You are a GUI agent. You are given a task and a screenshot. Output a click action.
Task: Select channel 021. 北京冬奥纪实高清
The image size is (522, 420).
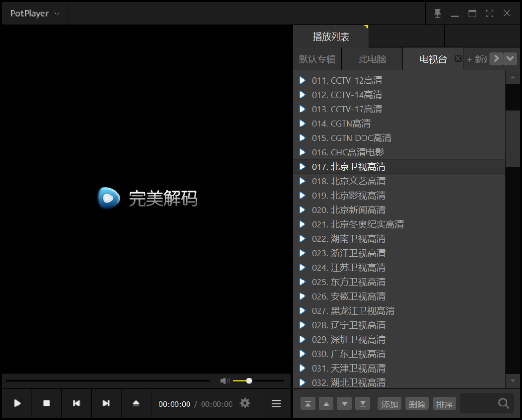400,224
